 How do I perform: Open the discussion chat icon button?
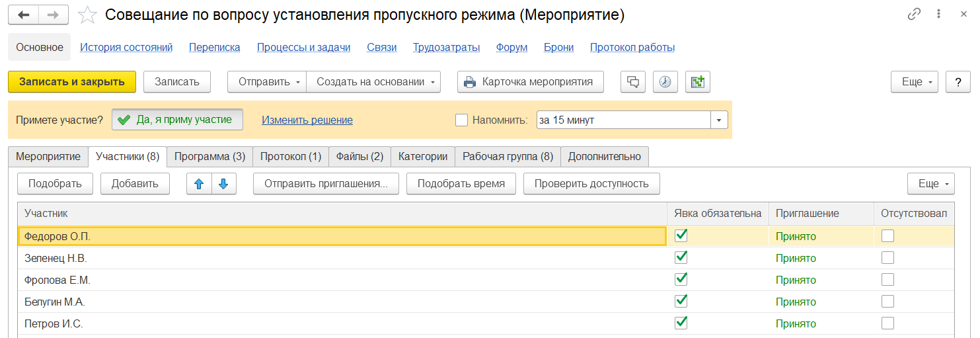tap(632, 82)
